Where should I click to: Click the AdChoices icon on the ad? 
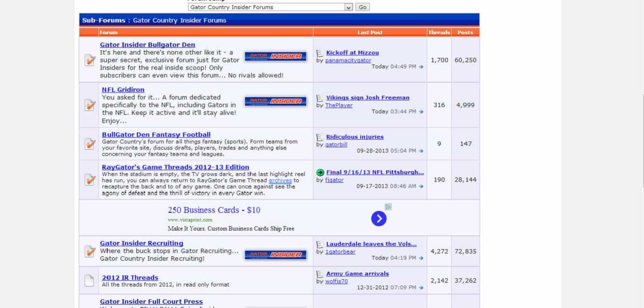pyautogui.click(x=389, y=207)
